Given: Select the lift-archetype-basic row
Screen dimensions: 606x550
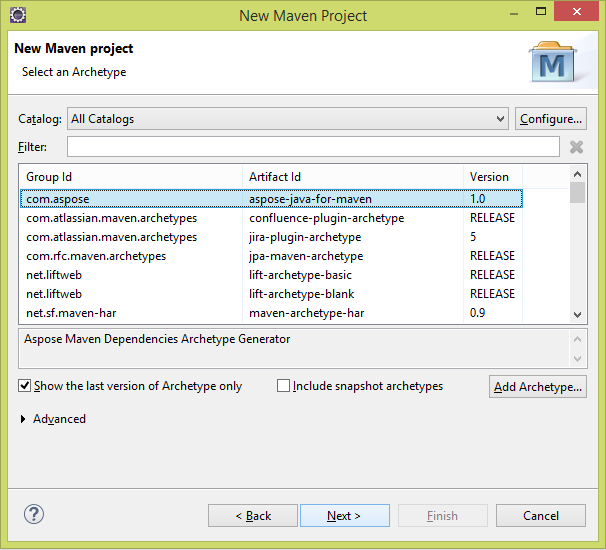Looking at the screenshot, I should click(271, 275).
